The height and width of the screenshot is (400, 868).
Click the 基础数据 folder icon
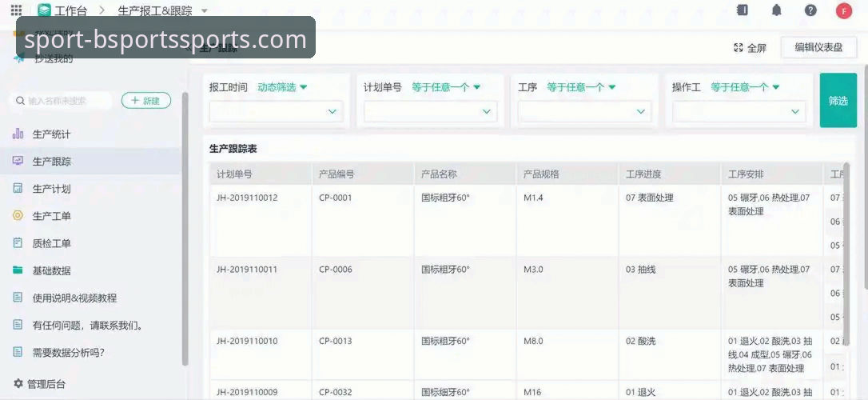18,270
